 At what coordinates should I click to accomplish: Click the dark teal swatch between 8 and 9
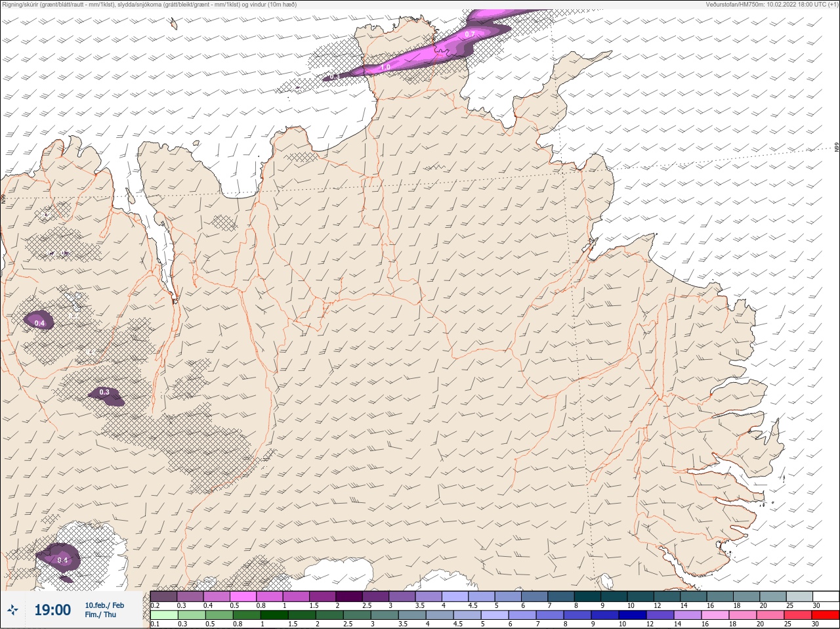click(587, 596)
